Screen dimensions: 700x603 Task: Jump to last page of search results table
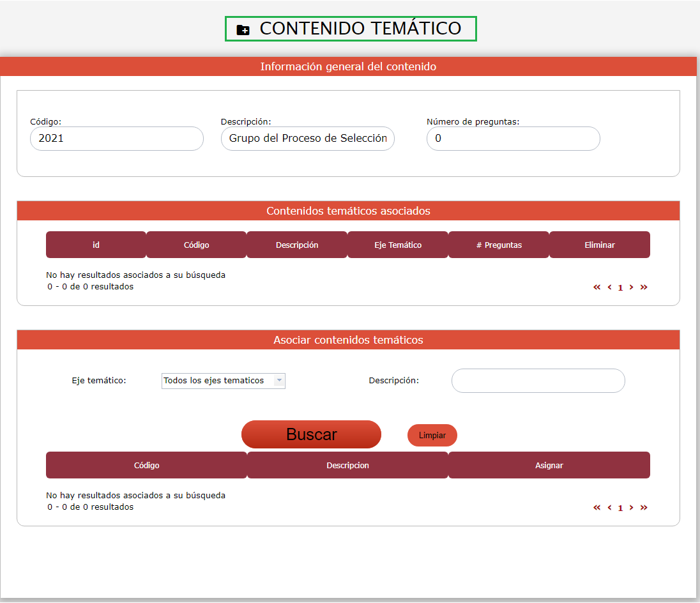coord(644,508)
